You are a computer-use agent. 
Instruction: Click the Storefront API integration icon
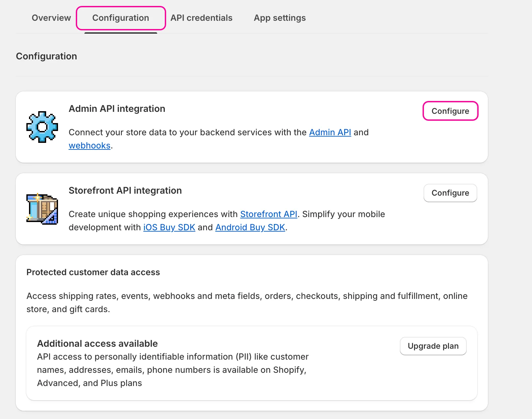(42, 209)
